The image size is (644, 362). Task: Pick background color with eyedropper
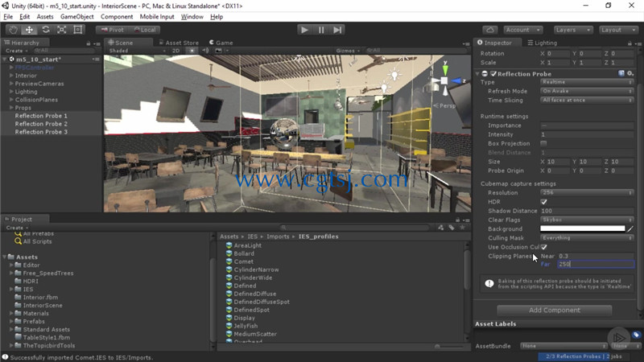(x=630, y=228)
